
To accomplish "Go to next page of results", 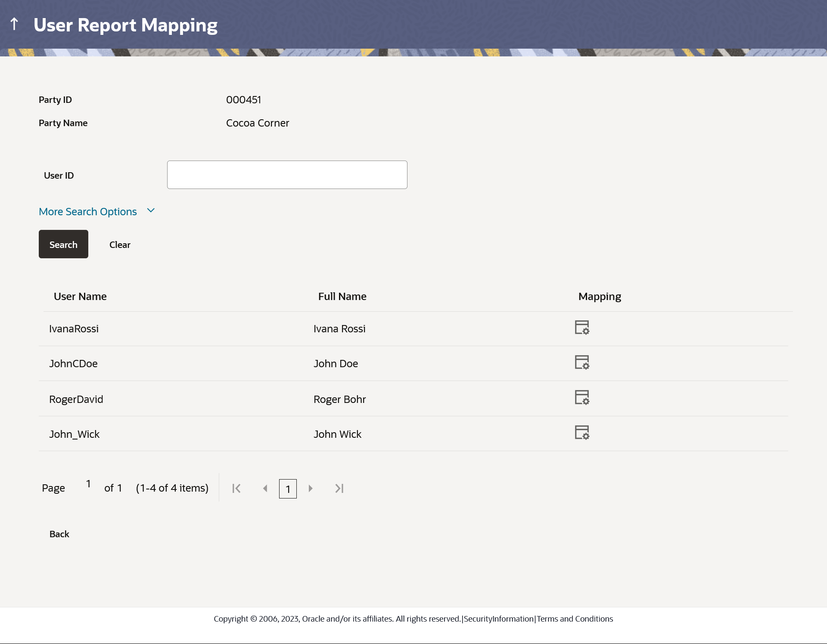I will [311, 488].
